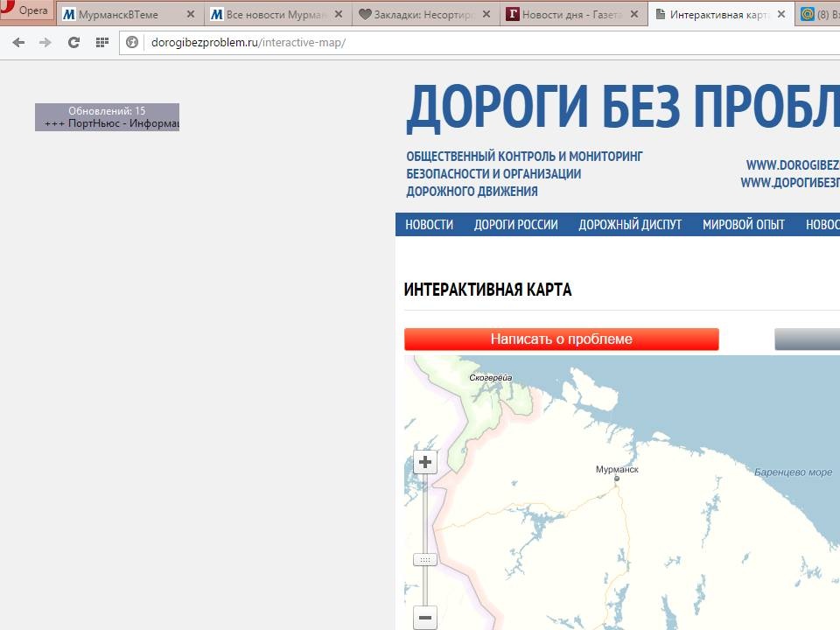Click the map zoom slider handle
The height and width of the screenshot is (630, 840).
[425, 560]
